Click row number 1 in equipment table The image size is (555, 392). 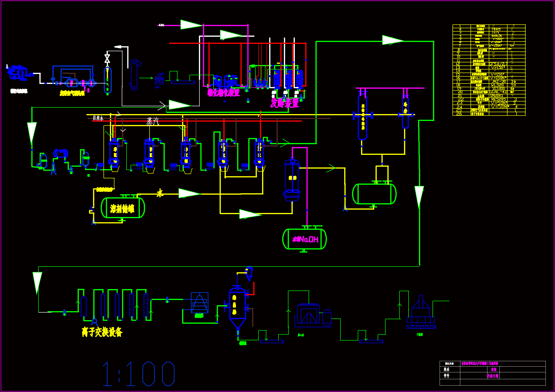coord(460,26)
